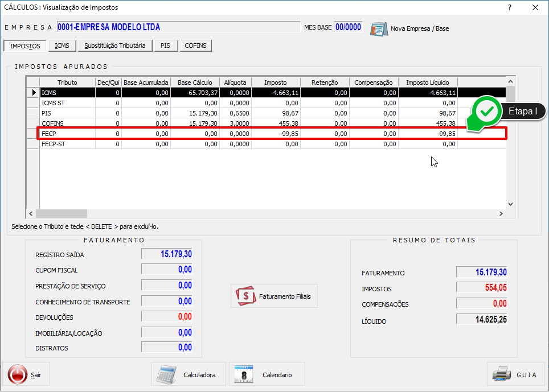Open the Calculadora calculator icon
The image size is (549, 392).
point(167,374)
